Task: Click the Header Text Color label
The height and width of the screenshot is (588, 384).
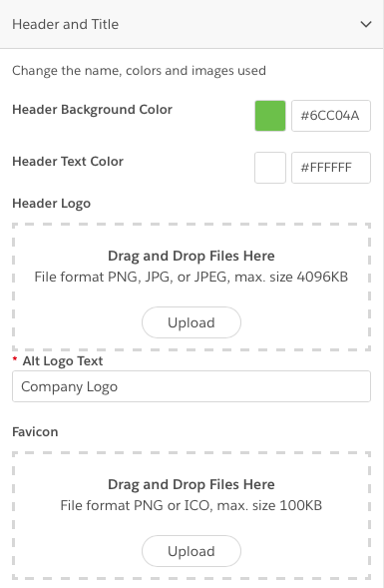Action: (68, 162)
